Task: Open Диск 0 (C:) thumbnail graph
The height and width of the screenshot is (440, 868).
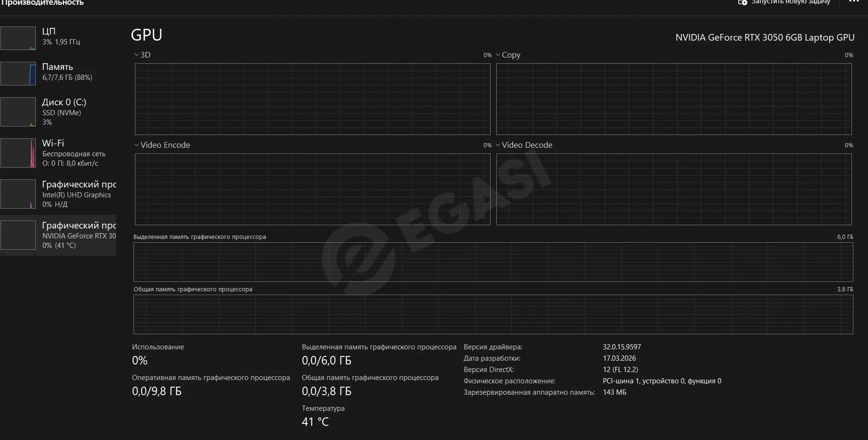Action: [18, 112]
